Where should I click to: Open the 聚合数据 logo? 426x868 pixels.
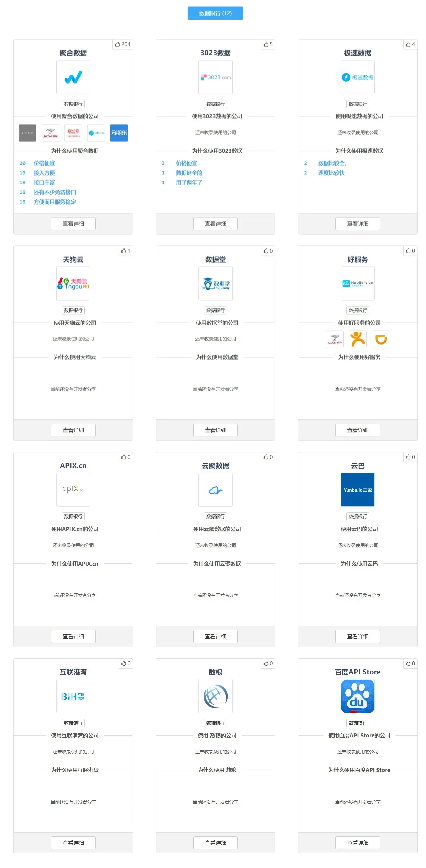[73, 77]
